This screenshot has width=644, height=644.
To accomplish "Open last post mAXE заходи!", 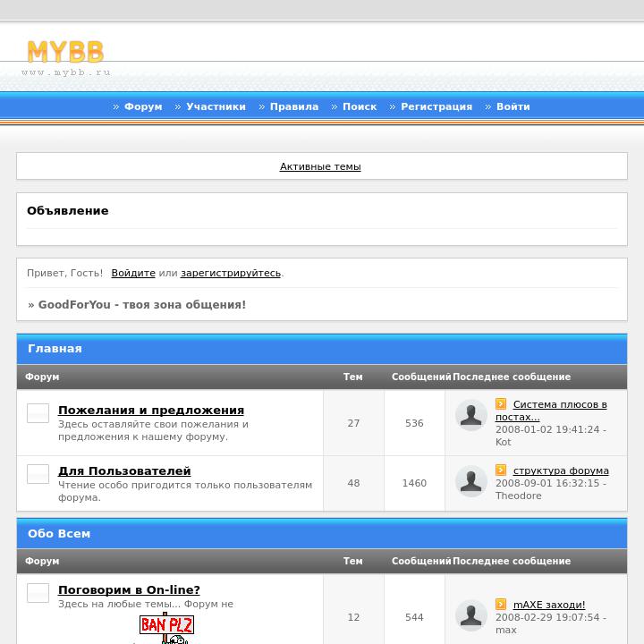I will tap(549, 605).
